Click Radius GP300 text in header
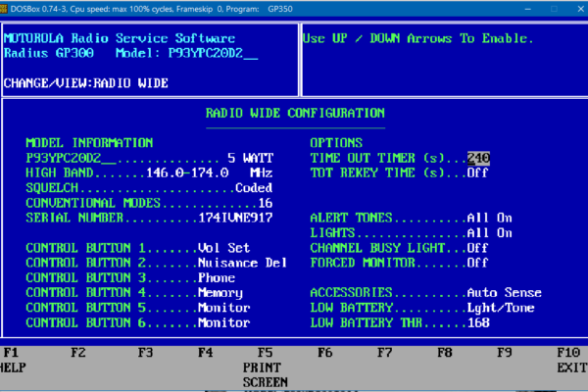588x392 pixels. pyautogui.click(x=48, y=53)
